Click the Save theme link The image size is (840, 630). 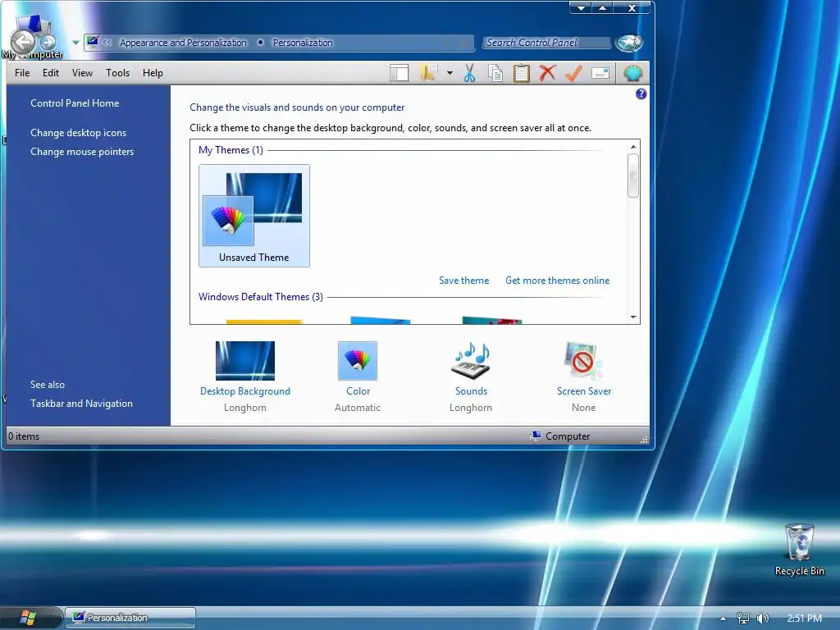(x=464, y=281)
